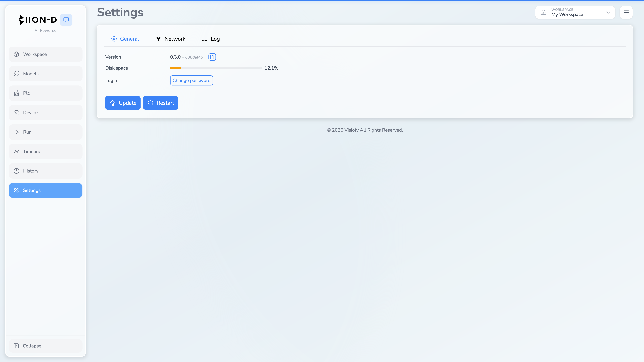Show the History page
Screen dimensions: 644x362
click(x=46, y=171)
